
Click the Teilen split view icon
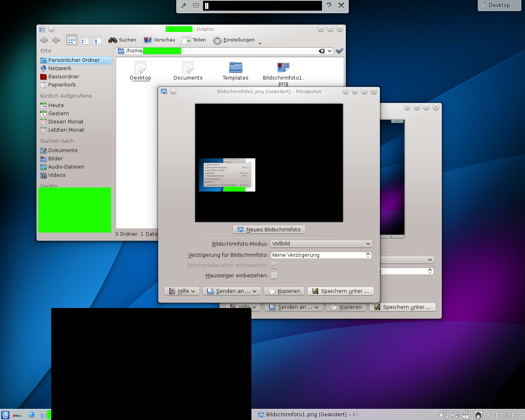coord(187,40)
